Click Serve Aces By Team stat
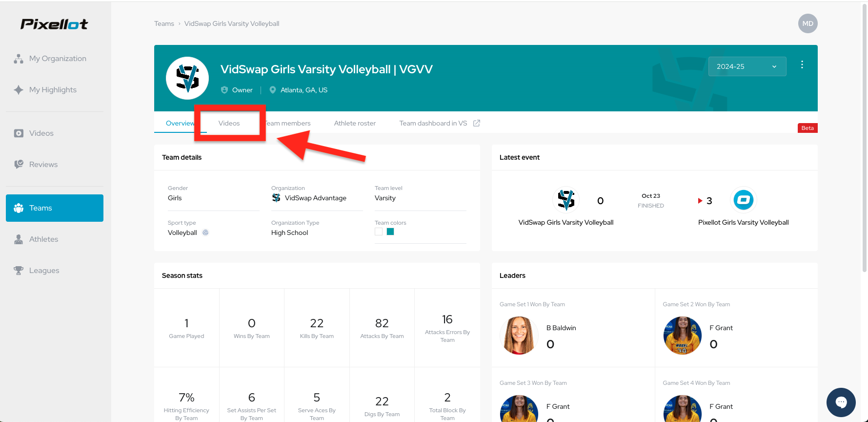 (x=317, y=405)
